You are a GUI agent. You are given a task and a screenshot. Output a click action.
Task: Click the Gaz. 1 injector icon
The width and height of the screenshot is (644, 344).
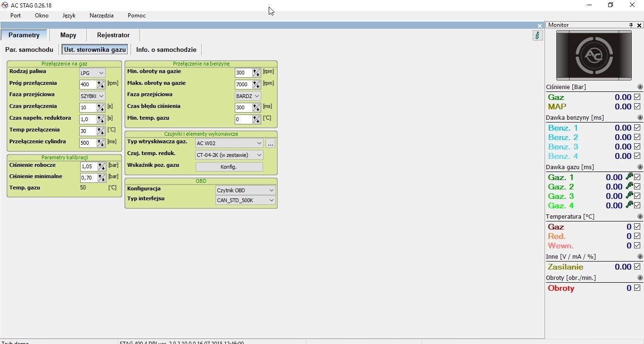(x=629, y=177)
